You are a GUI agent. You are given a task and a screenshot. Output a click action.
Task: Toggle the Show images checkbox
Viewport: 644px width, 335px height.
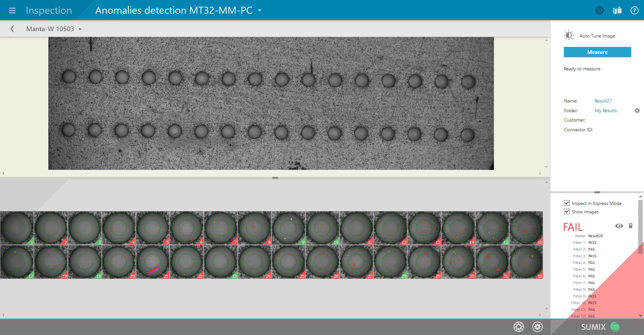tap(567, 211)
